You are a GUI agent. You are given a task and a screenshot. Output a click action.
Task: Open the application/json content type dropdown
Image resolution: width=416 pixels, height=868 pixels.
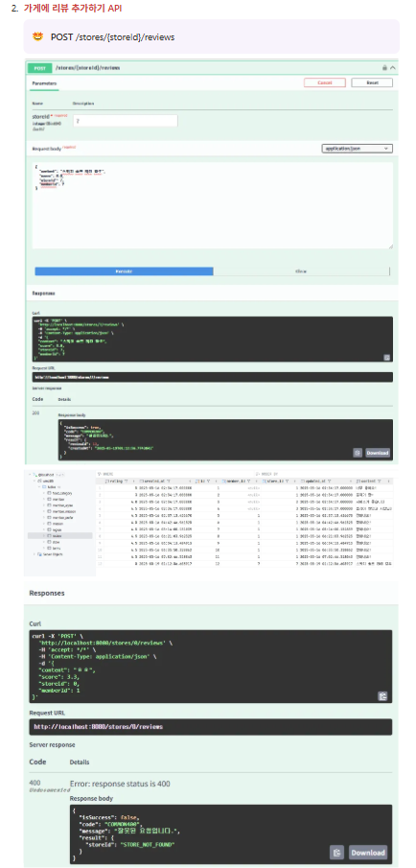pos(358,149)
